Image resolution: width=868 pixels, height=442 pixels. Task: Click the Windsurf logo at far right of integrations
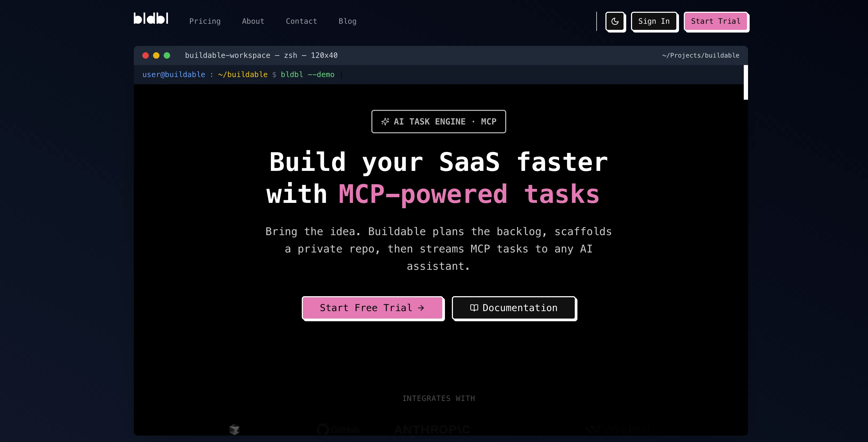pos(617,429)
